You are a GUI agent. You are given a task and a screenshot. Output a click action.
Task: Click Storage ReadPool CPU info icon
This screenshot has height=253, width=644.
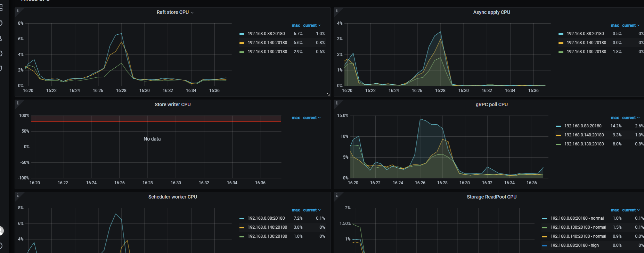(337, 195)
